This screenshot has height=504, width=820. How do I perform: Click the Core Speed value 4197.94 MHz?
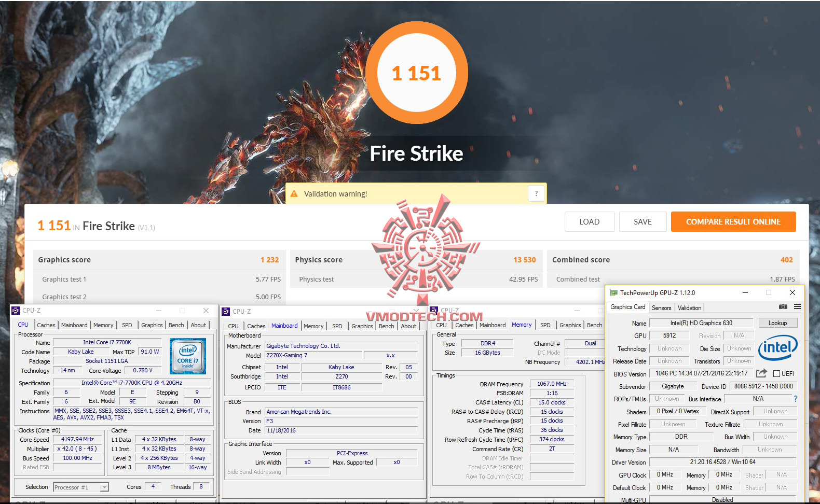coord(77,439)
